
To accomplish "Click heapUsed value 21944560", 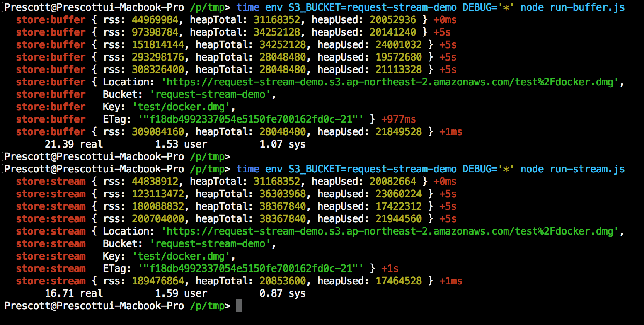I will tap(399, 219).
